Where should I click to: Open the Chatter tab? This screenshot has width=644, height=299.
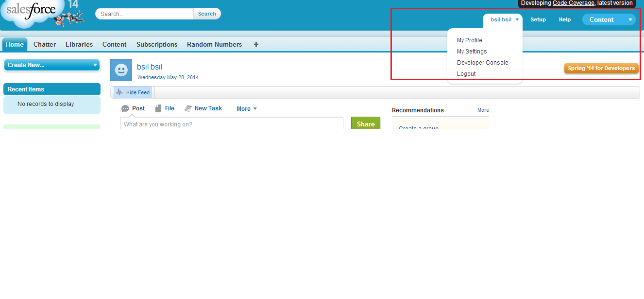click(45, 44)
